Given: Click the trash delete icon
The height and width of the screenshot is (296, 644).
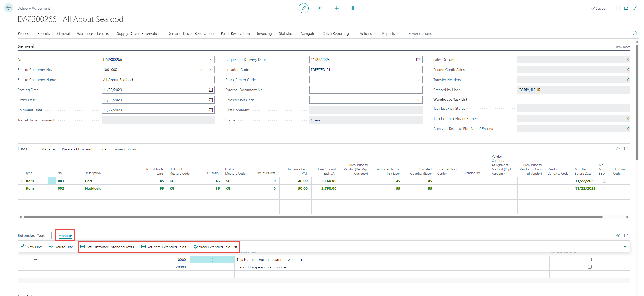Looking at the screenshot, I should 353,8.
